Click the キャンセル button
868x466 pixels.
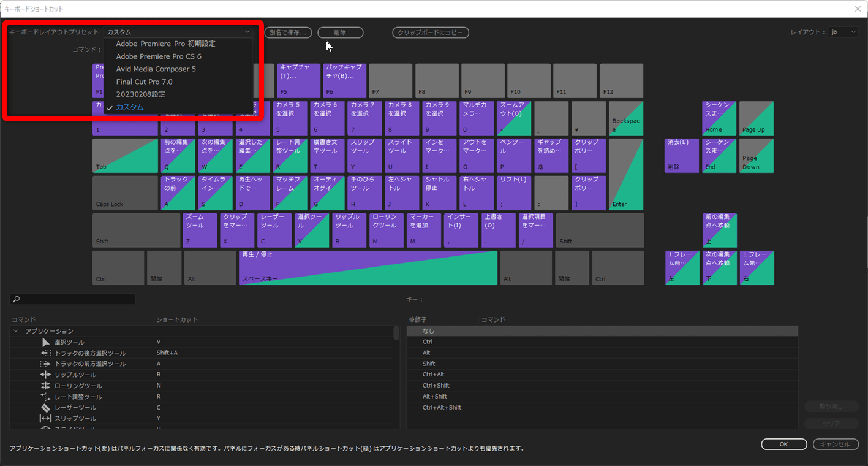[836, 445]
